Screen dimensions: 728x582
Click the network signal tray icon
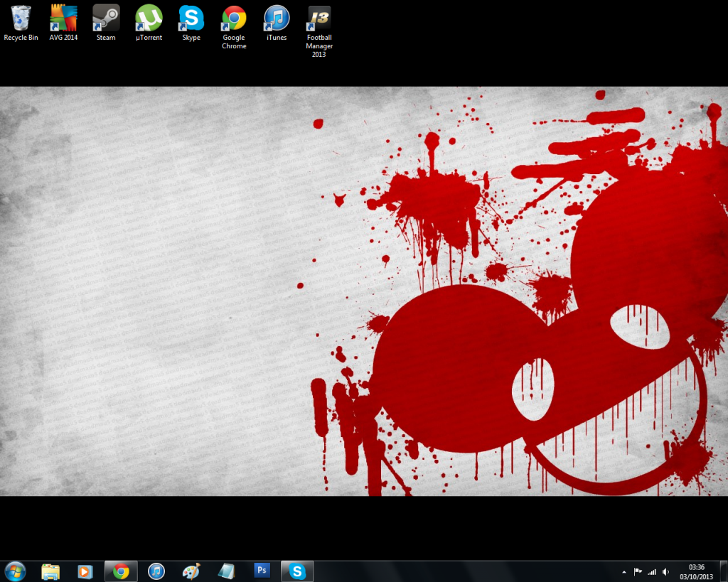pyautogui.click(x=652, y=572)
